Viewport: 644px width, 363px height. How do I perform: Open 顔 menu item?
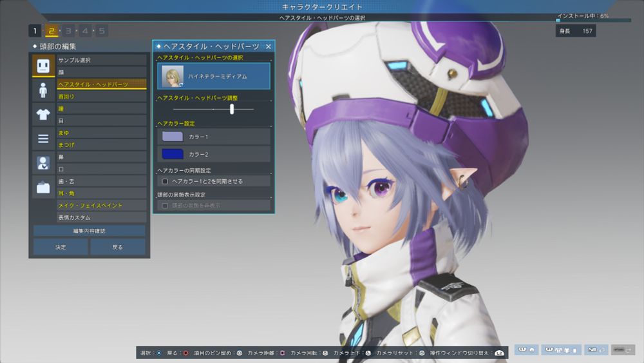point(102,72)
